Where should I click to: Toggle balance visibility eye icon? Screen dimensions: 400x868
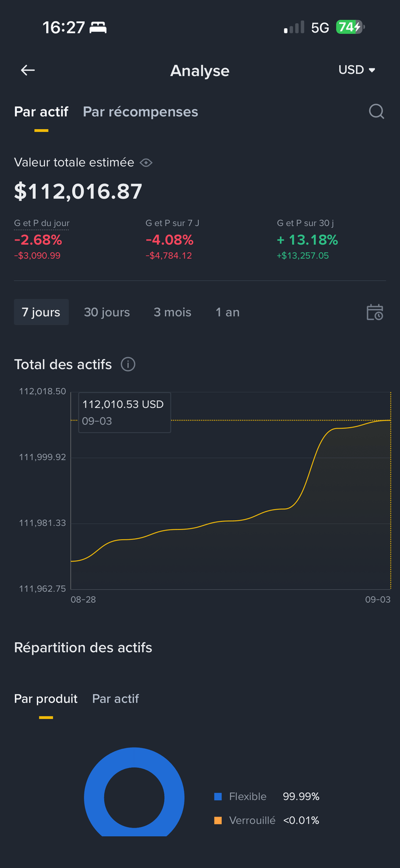[x=146, y=163]
